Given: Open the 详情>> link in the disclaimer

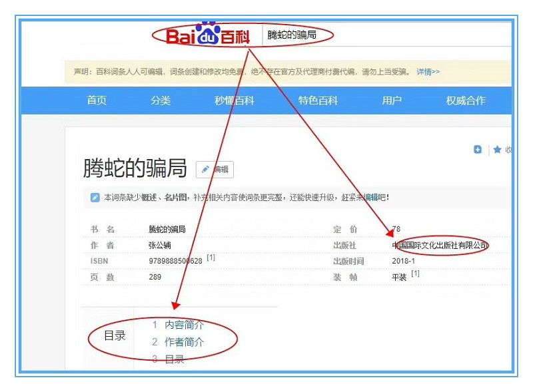Looking at the screenshot, I should pyautogui.click(x=428, y=72).
